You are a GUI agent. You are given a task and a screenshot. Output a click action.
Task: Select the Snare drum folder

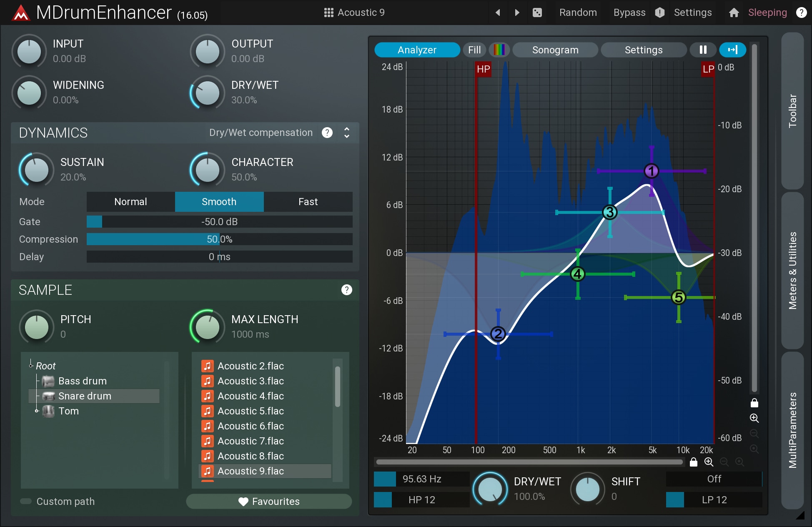[94, 396]
